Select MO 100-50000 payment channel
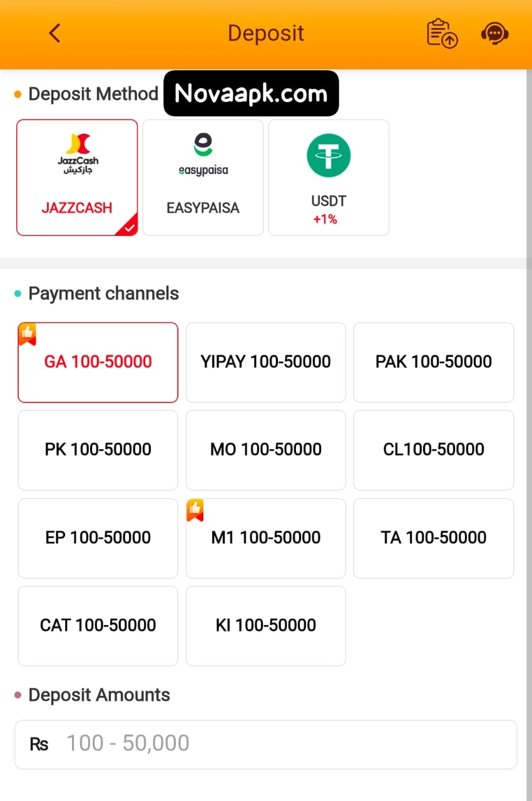This screenshot has height=801, width=532. [266, 449]
